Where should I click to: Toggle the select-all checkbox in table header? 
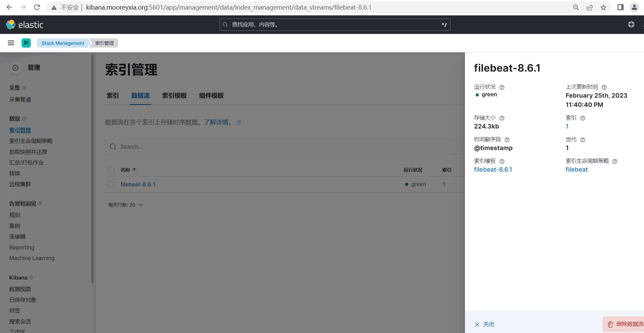tap(111, 170)
